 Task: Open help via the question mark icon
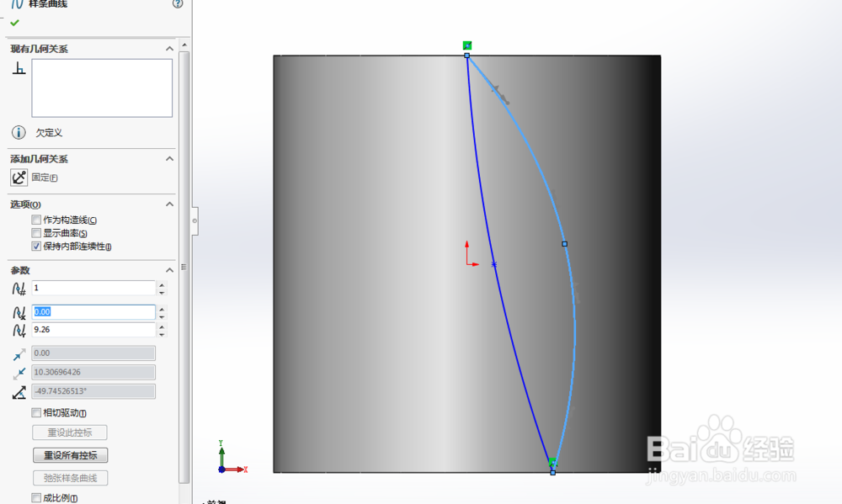[x=178, y=3]
